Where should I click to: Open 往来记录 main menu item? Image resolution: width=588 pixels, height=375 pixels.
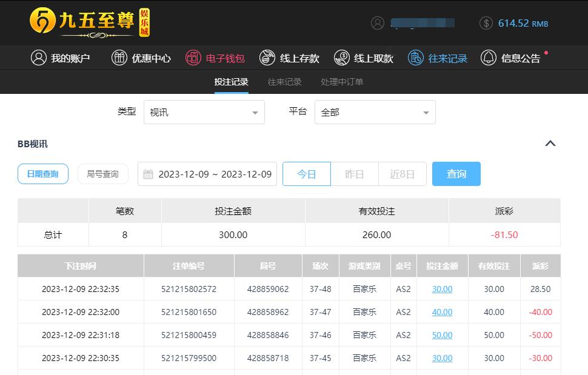point(438,58)
